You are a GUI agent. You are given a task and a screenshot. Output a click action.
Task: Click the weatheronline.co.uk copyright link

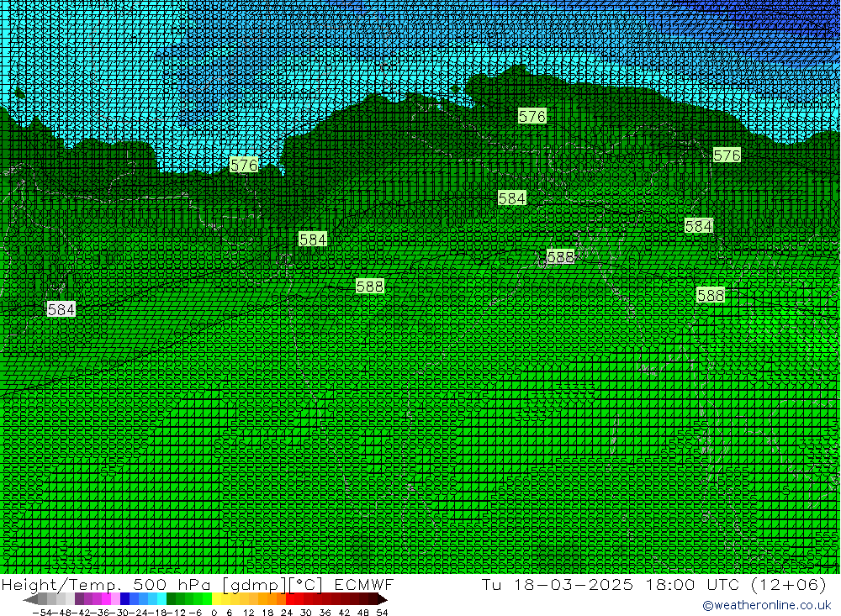[x=766, y=605]
